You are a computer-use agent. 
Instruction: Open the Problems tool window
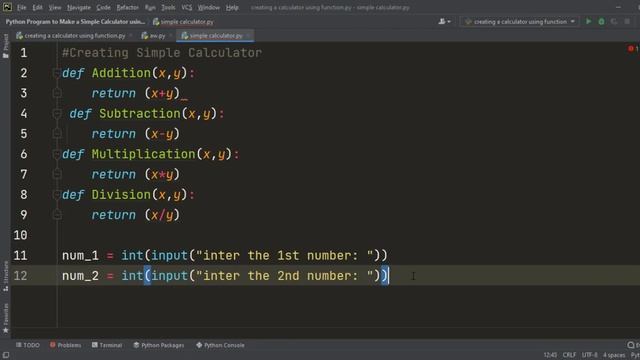coord(65,345)
